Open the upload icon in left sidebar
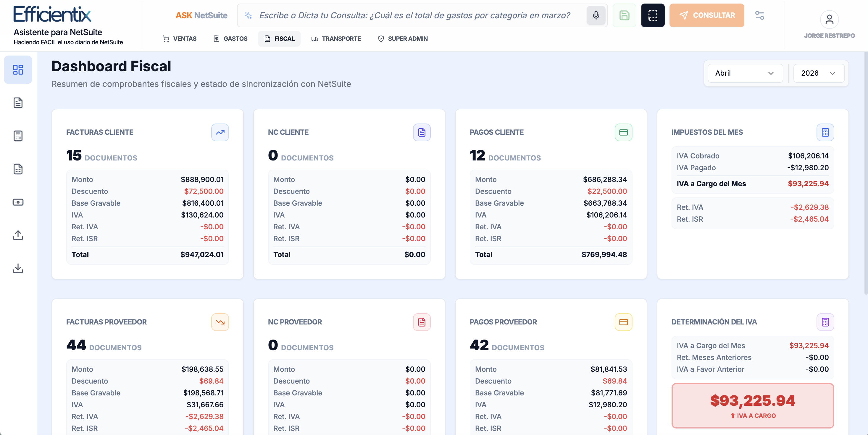 point(18,235)
